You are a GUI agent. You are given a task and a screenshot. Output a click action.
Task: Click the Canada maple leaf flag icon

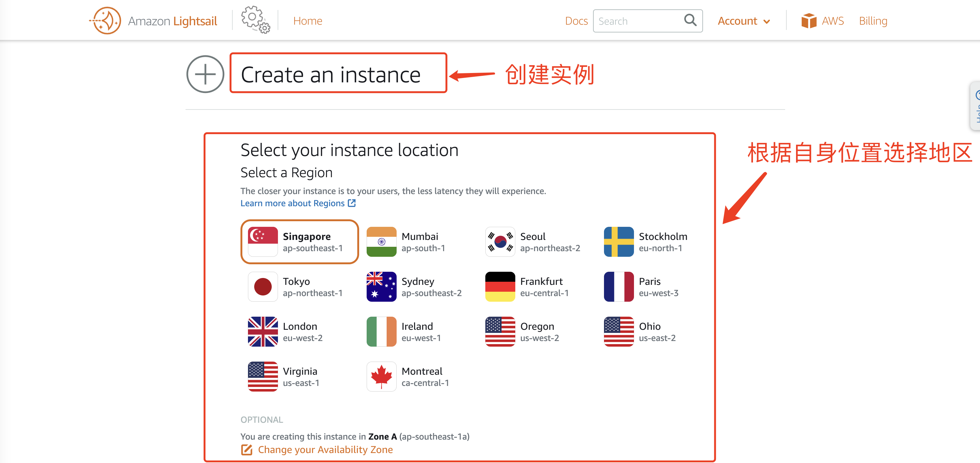[x=381, y=377]
